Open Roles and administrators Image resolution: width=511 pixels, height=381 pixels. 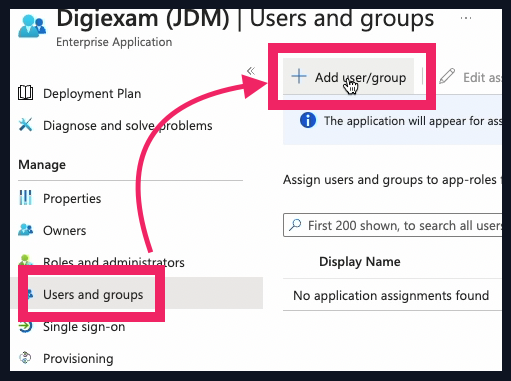[114, 262]
